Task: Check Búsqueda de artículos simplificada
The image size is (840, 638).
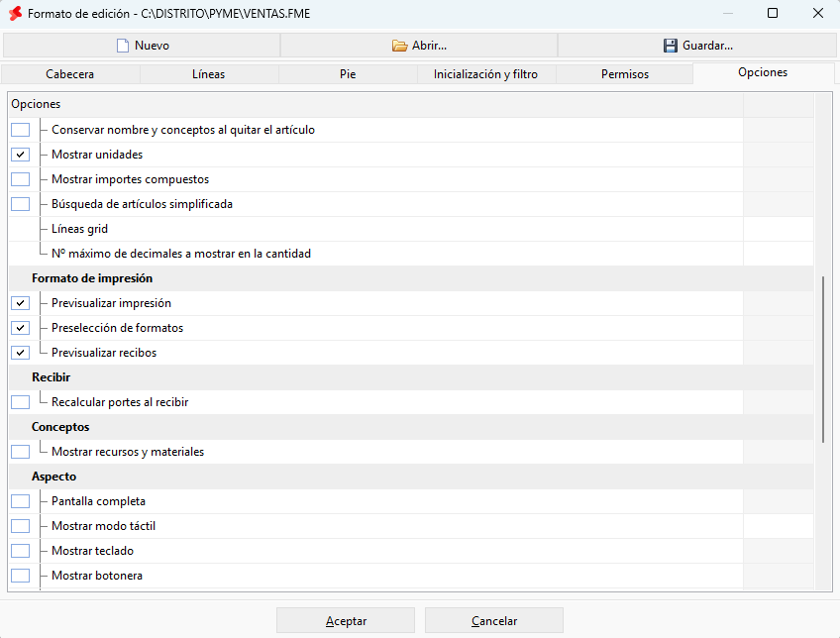Action: (21, 204)
